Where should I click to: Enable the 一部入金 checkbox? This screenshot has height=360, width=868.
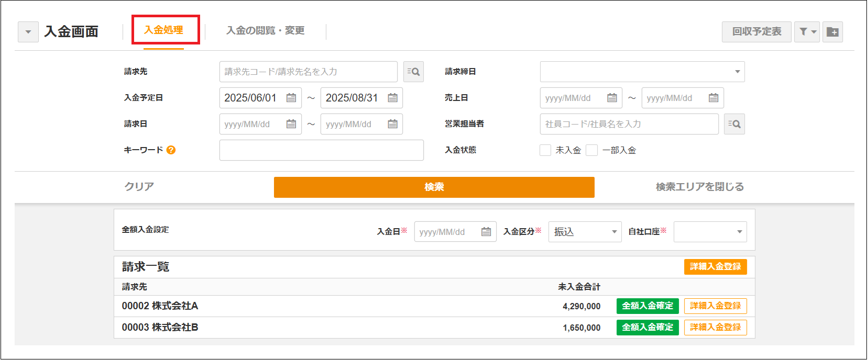click(x=591, y=150)
